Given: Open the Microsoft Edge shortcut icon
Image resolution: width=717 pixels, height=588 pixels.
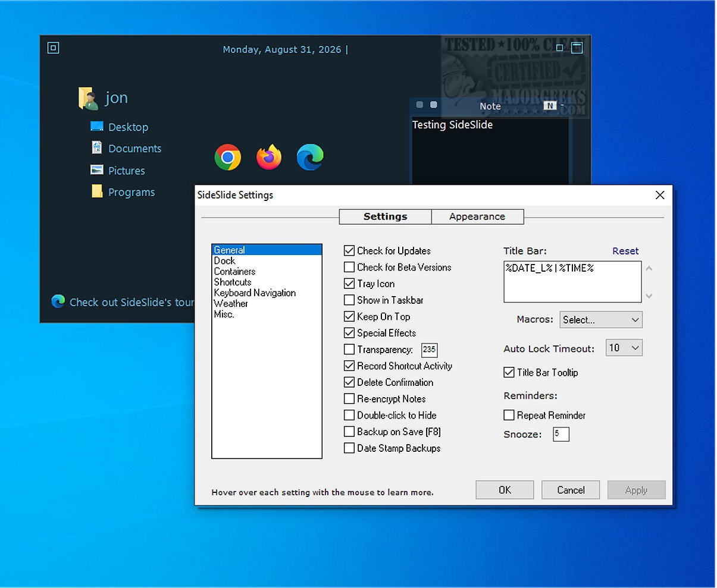Looking at the screenshot, I should point(310,157).
